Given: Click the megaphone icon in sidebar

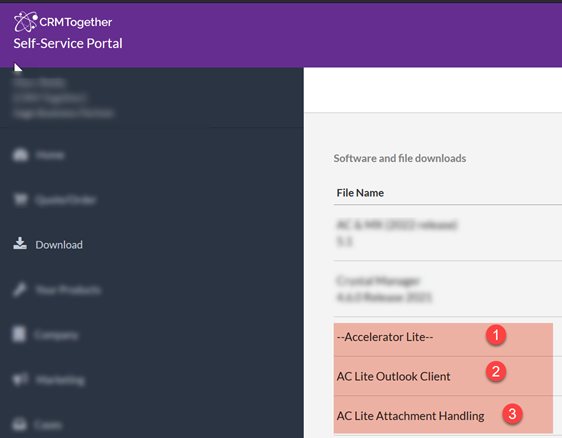Looking at the screenshot, I should click(x=20, y=379).
